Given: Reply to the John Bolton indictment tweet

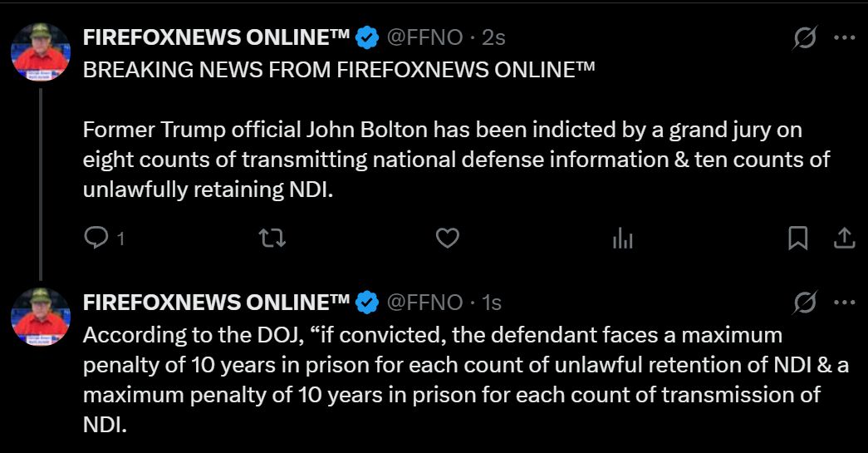Looking at the screenshot, I should [97, 239].
